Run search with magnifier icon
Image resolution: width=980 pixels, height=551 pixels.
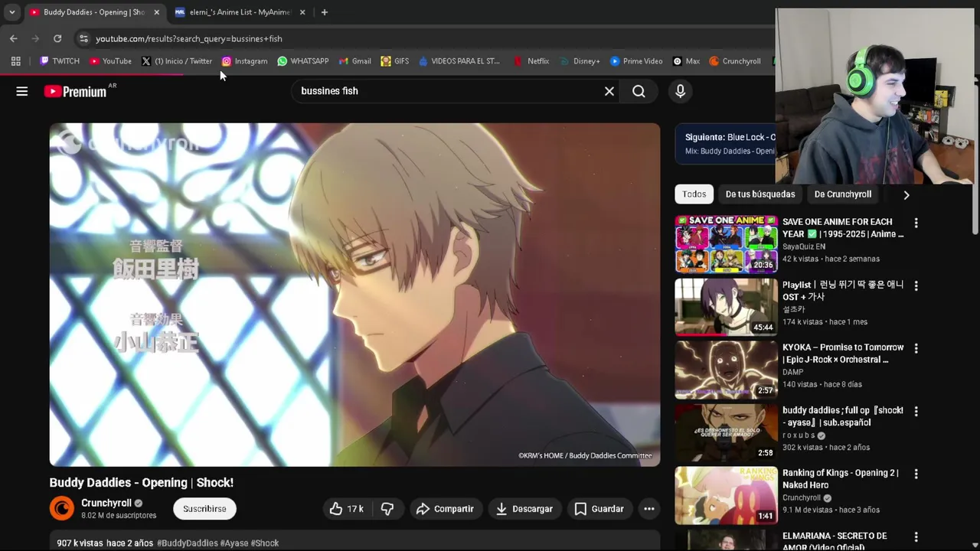[x=639, y=91]
